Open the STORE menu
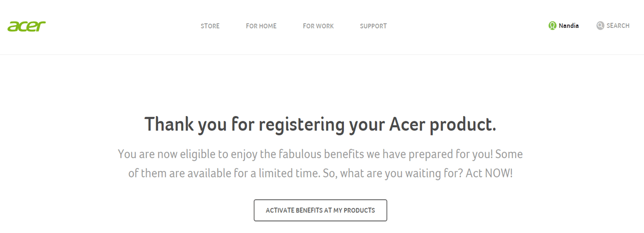Image resolution: width=644 pixels, height=233 pixels. (x=210, y=26)
